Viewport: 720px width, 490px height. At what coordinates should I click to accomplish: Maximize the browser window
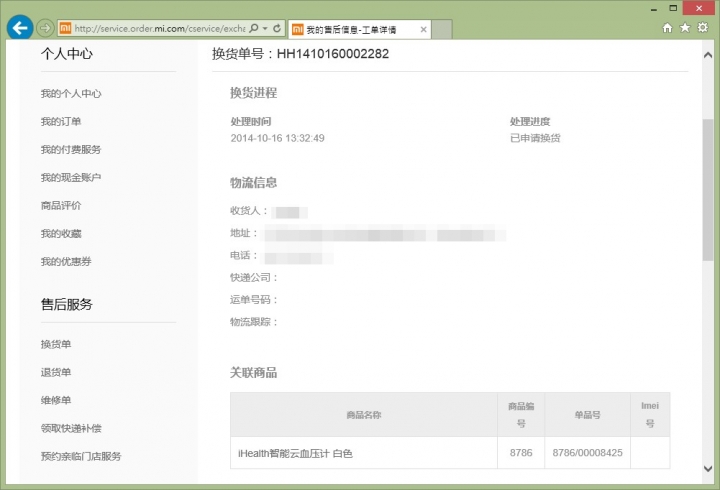673,8
